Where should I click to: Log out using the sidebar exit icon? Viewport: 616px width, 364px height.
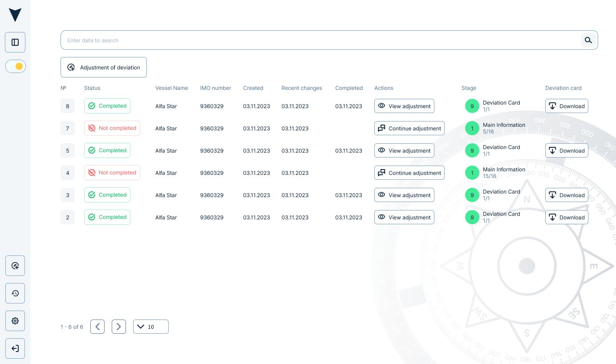pyautogui.click(x=15, y=348)
